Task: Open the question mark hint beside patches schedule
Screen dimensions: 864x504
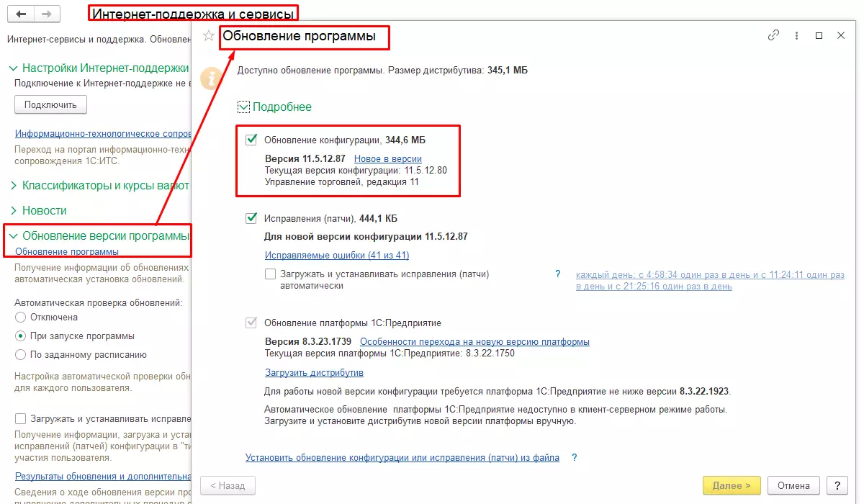Action: pos(557,274)
